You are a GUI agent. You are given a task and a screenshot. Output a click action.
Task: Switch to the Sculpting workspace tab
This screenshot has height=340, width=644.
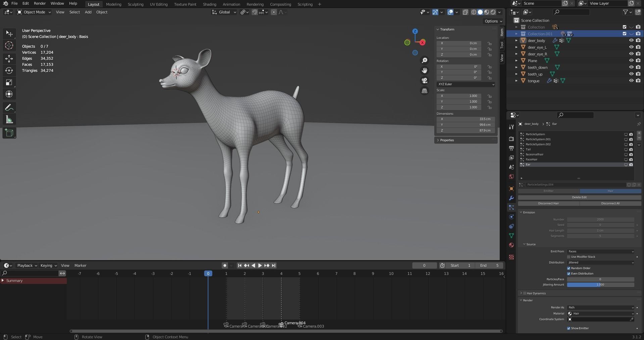tap(136, 4)
